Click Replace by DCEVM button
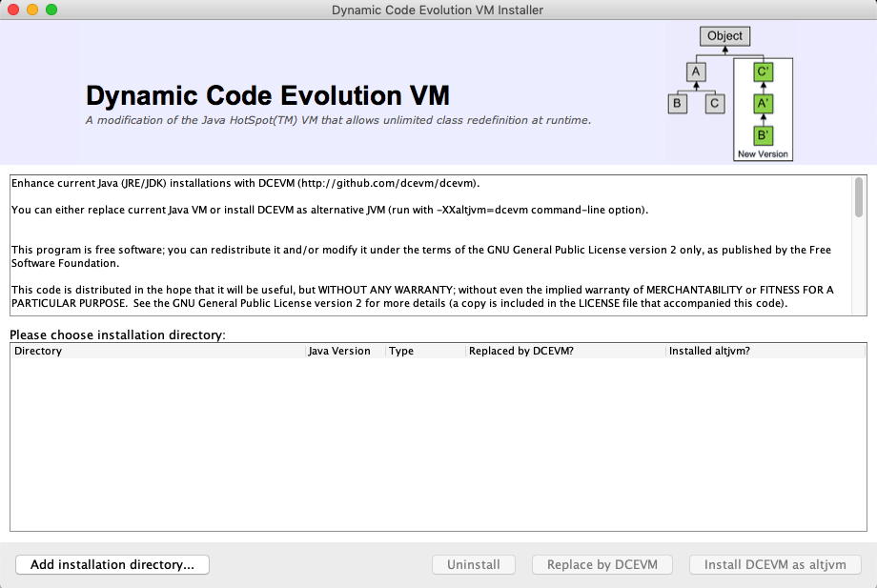 point(602,564)
